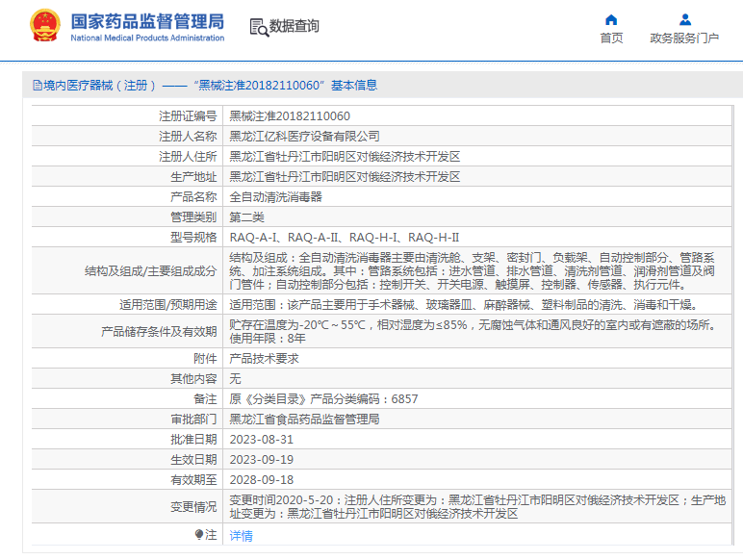Click the 有效期至 row label
743x560 pixels.
tap(193, 480)
